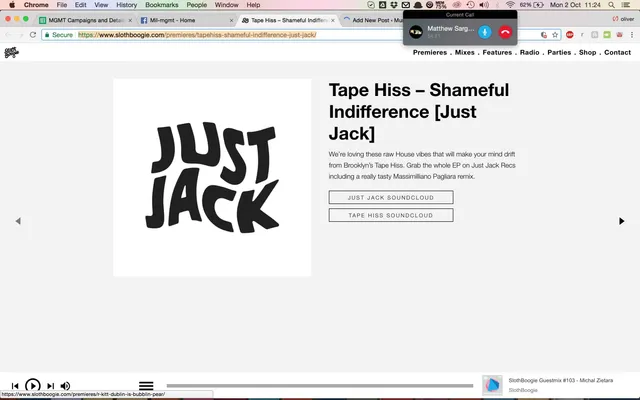Screen dimensions: 640x400
Task: Open the player playlist hamburger icon
Action: point(146,385)
